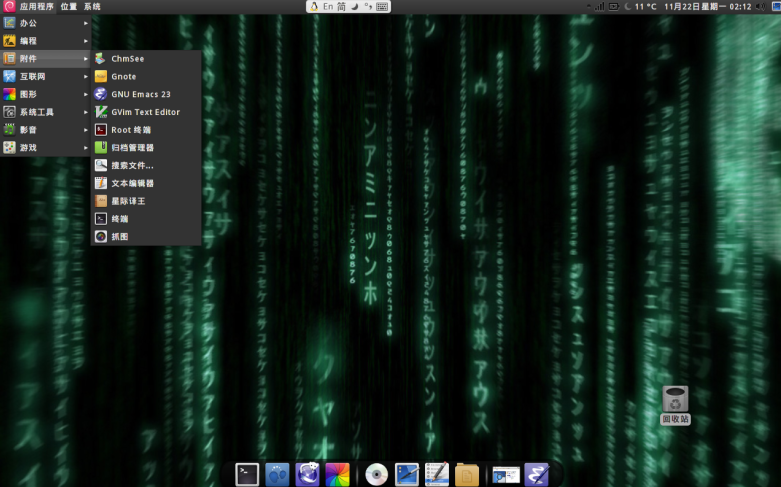Open the Root 终端 entry
This screenshot has width=781, height=487.
146,130
